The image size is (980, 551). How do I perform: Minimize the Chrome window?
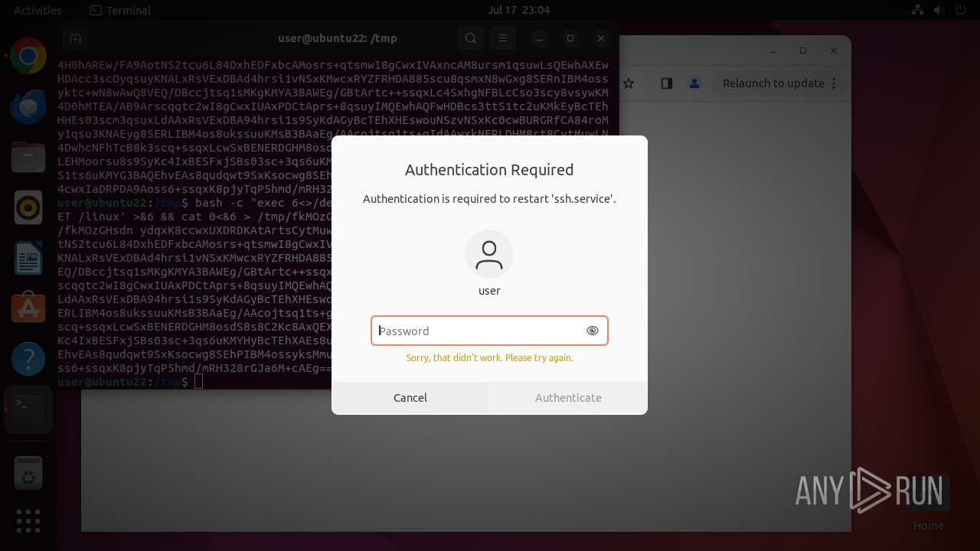point(772,51)
